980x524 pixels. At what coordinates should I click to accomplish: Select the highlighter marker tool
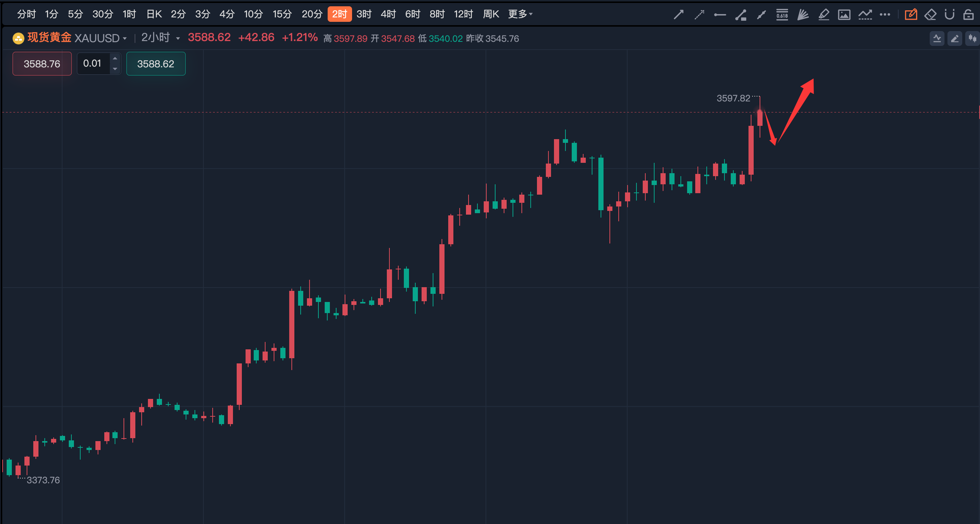click(824, 14)
